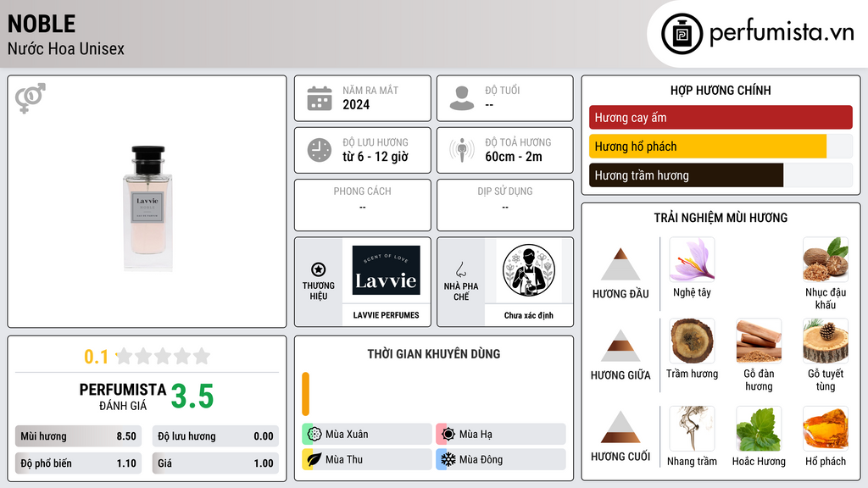The image size is (868, 488).
Task: Click the Hoắc Hương patchouli image
Action: click(x=759, y=428)
